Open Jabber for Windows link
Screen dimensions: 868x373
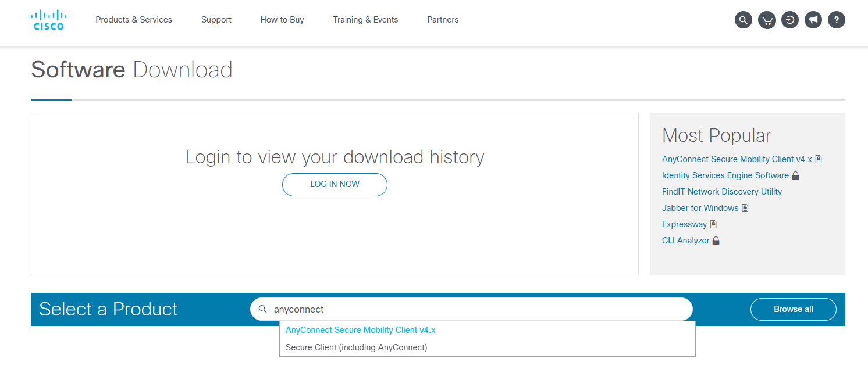[700, 208]
